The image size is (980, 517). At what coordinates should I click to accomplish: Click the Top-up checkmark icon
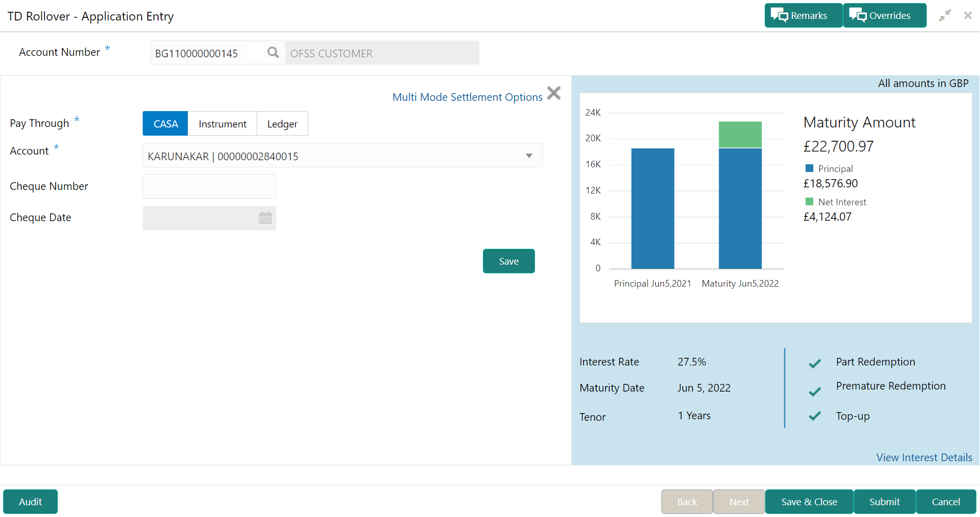815,416
